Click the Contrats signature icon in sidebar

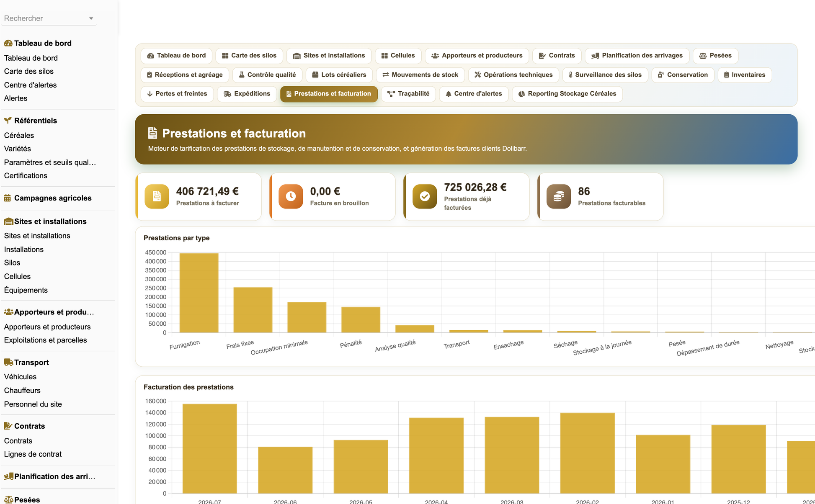(x=8, y=426)
